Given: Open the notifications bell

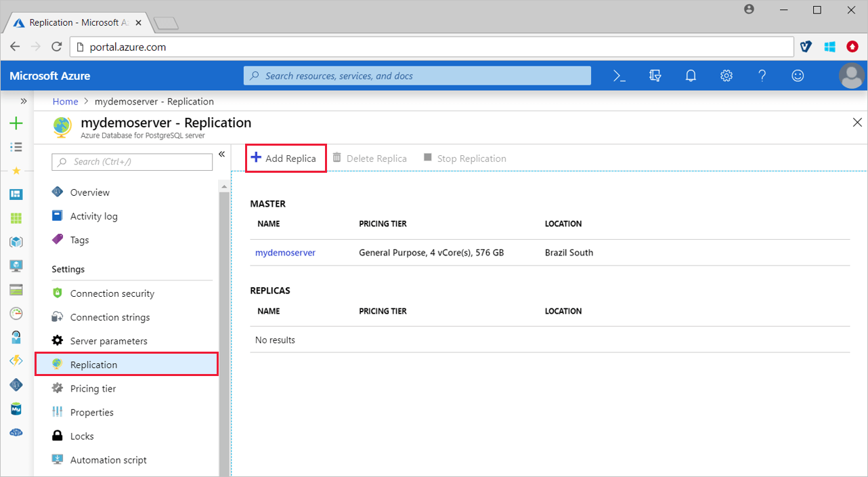Looking at the screenshot, I should pos(691,75).
